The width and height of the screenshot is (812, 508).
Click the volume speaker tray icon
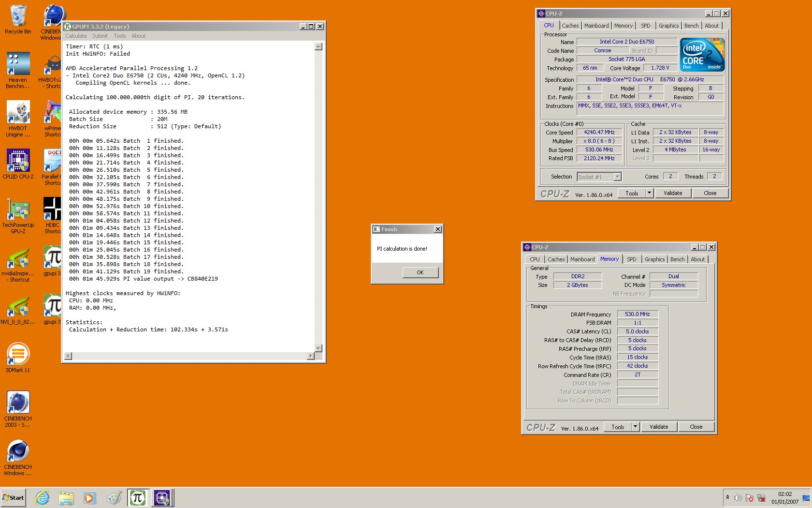point(738,498)
